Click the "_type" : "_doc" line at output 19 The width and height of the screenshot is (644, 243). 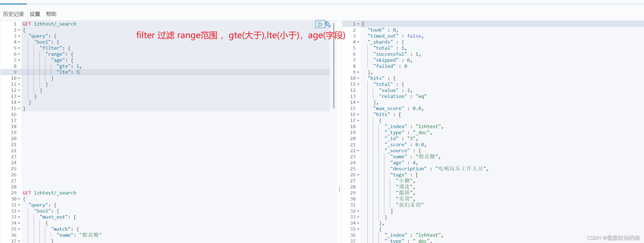408,132
